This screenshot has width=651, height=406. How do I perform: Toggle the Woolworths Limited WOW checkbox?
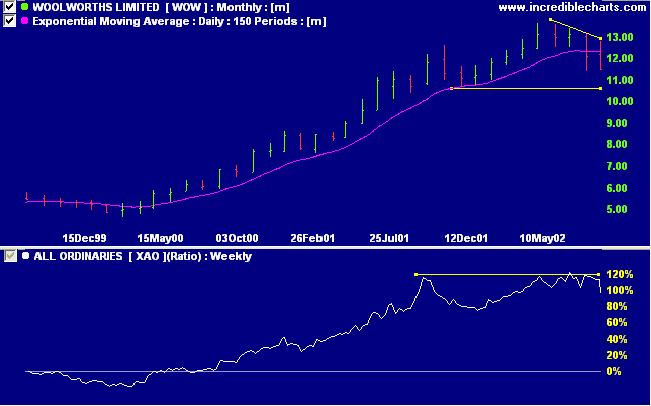[x=9, y=7]
